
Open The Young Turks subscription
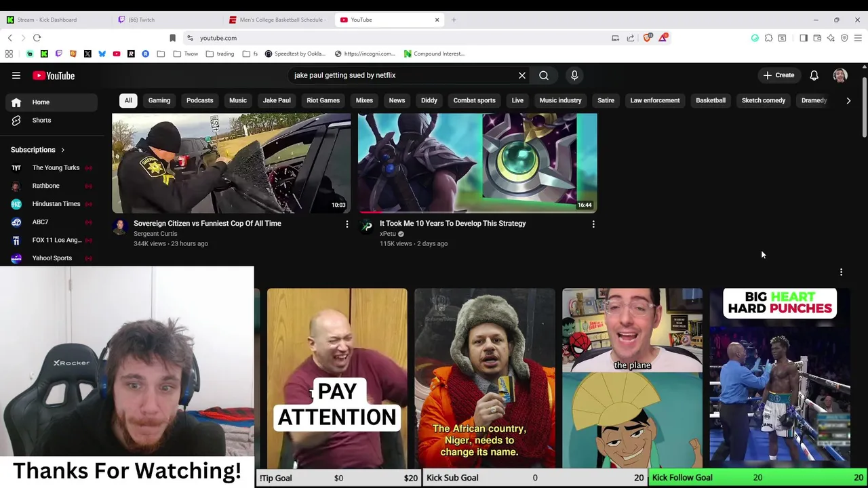52,167
